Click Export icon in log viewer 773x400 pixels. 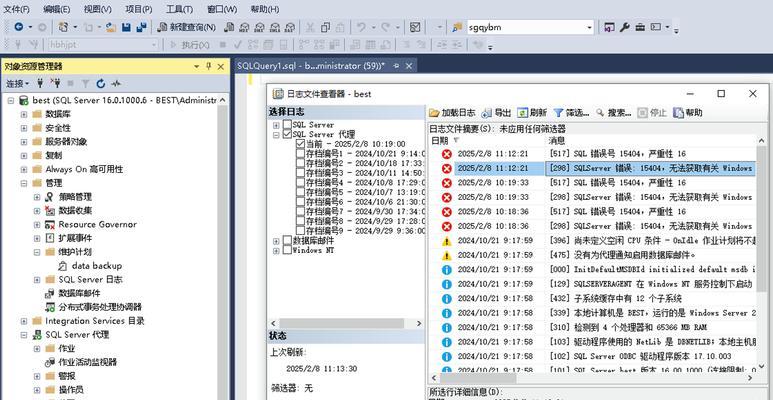(487, 113)
